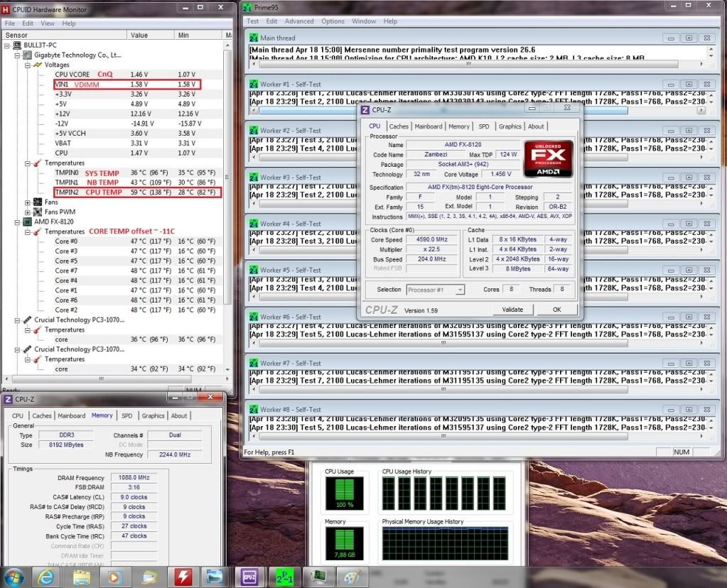Click the CPU-Z taskbar icon
727x588 pixels.
[249, 577]
